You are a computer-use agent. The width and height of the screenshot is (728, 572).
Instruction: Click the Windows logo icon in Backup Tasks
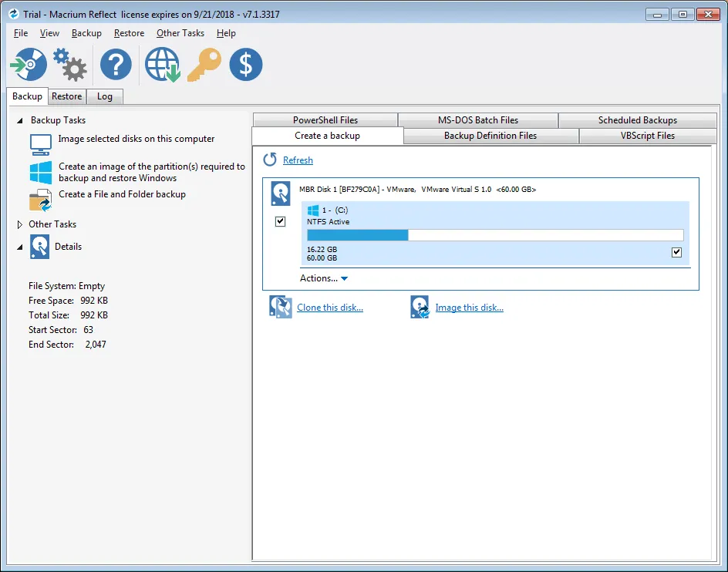point(41,172)
